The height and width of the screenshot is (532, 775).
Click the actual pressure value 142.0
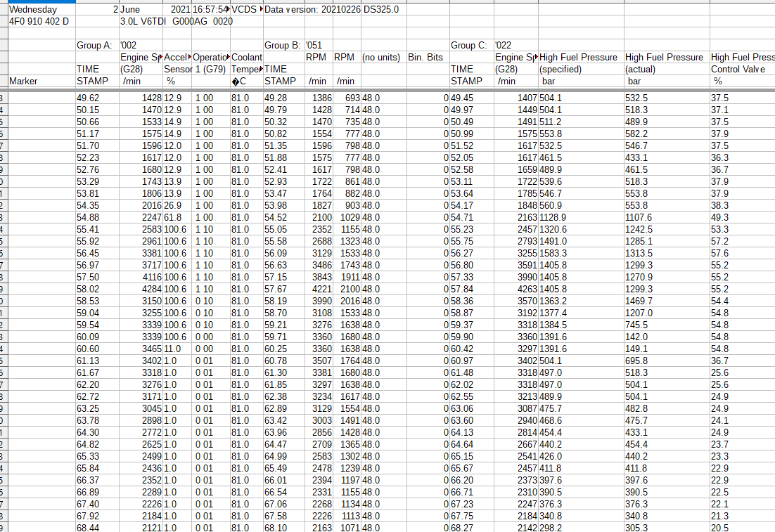click(x=636, y=337)
